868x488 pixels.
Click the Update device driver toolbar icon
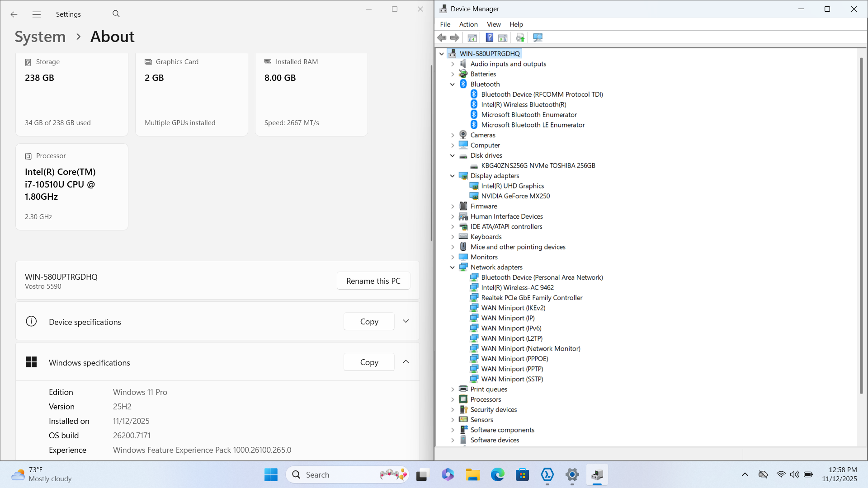point(520,38)
